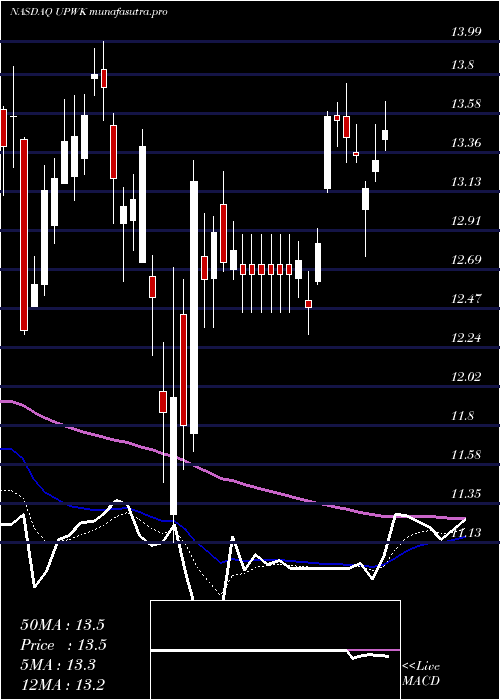Click the 12MA : 13.2 readout

[x=62, y=684]
